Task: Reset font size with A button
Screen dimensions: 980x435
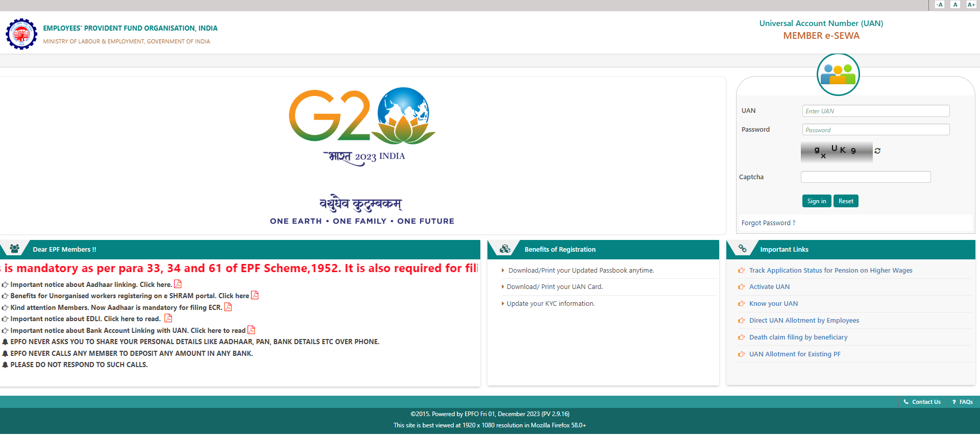Action: coord(955,5)
